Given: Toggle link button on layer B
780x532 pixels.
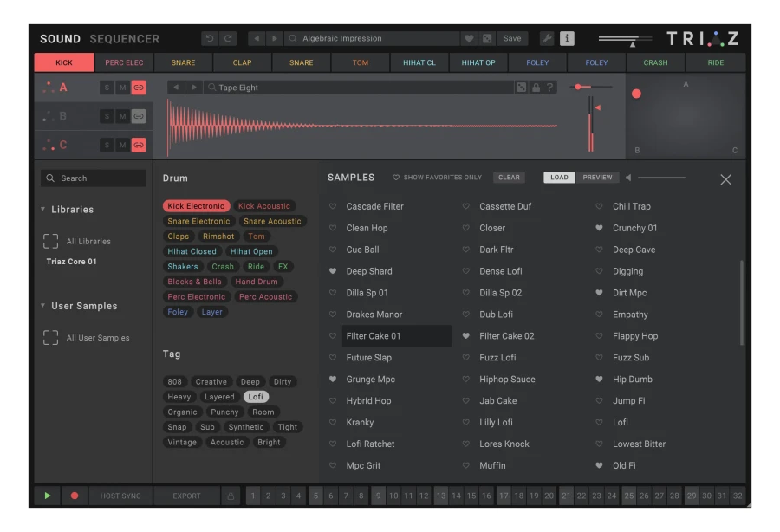Looking at the screenshot, I should (139, 116).
